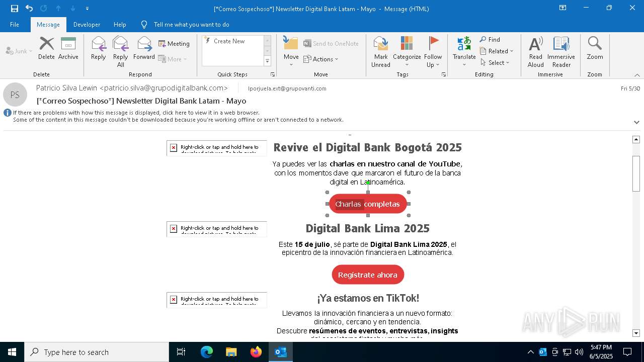This screenshot has height=362, width=644.
Task: Flag message with Follow Up
Action: pos(433,51)
